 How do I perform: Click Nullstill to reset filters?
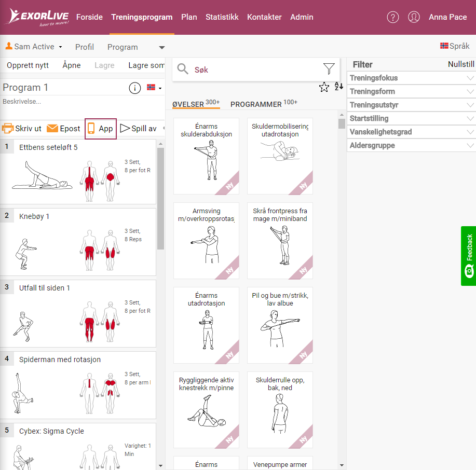461,64
